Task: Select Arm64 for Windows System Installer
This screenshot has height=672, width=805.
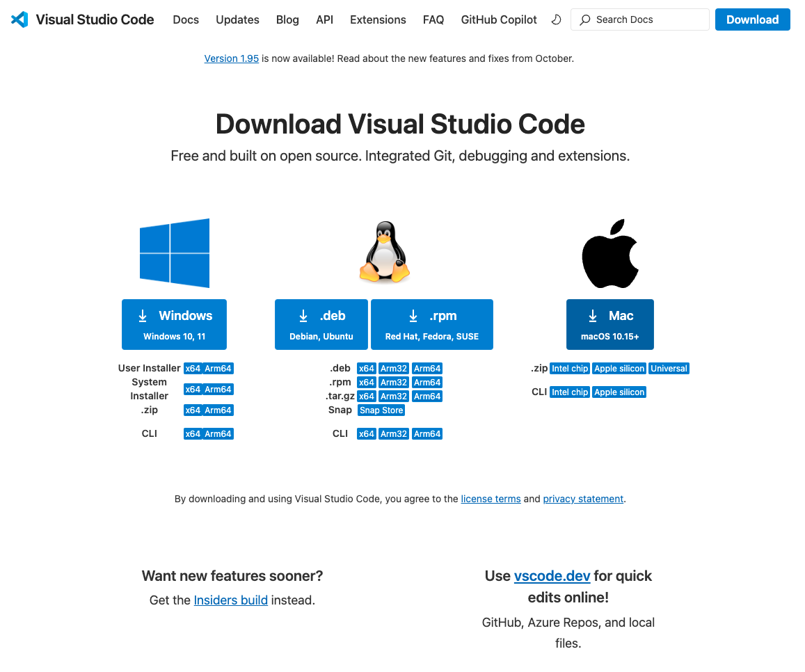Action: pyautogui.click(x=218, y=390)
